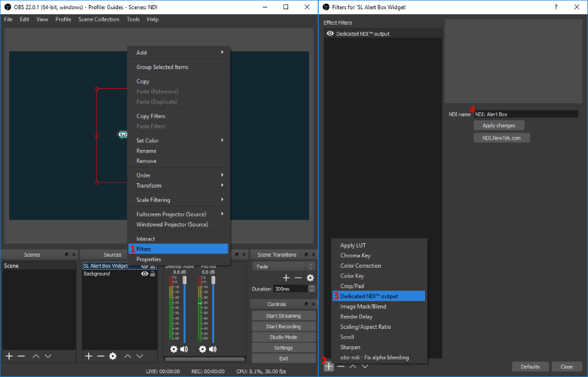Open help question mark in Filters window
This screenshot has height=377, width=588.
556,7
